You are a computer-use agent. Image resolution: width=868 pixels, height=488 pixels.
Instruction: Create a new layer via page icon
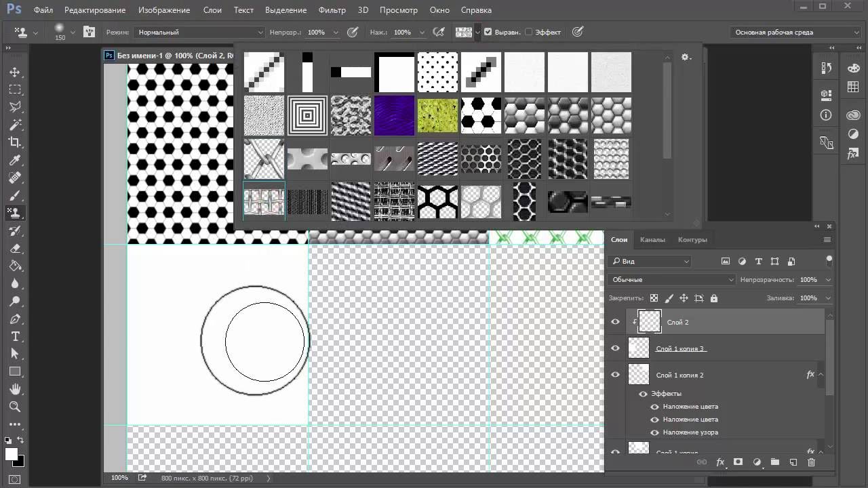tap(793, 462)
